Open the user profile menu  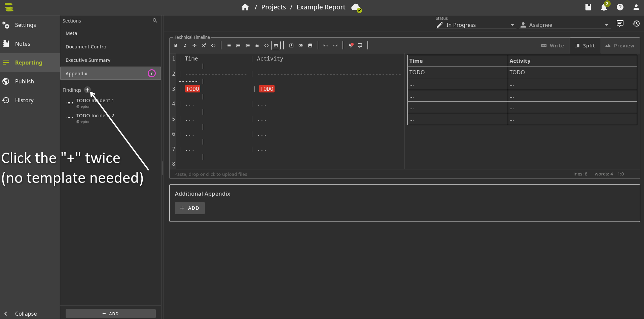click(x=636, y=7)
